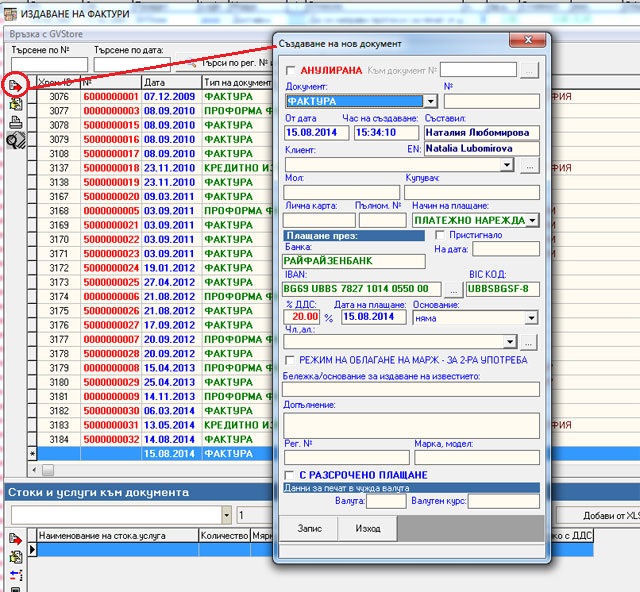Open the Чл.,ал. dropdown
Screen dimensions: 640x592
pos(510,342)
